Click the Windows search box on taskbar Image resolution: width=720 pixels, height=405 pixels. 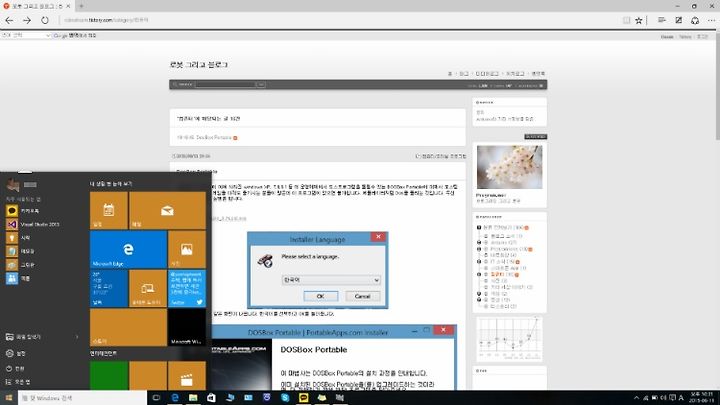click(x=83, y=398)
